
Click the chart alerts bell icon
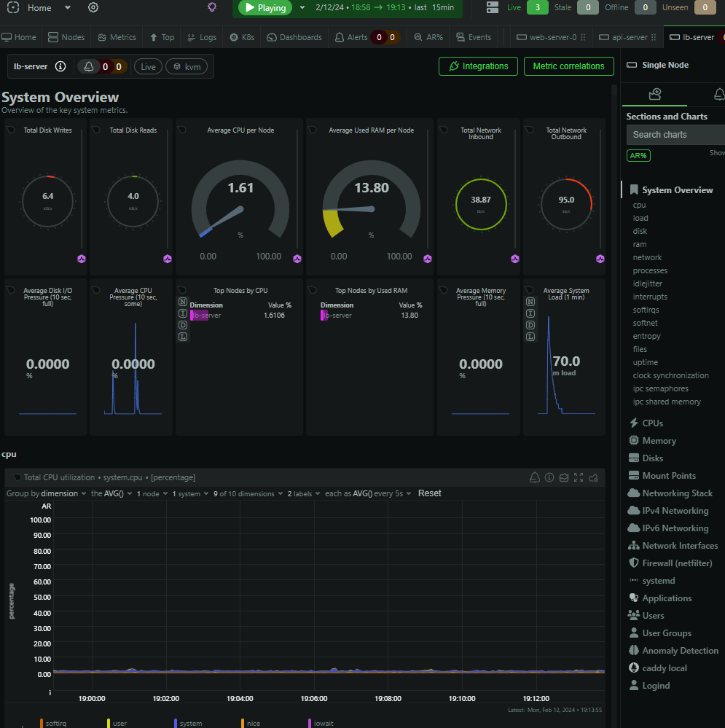(534, 477)
